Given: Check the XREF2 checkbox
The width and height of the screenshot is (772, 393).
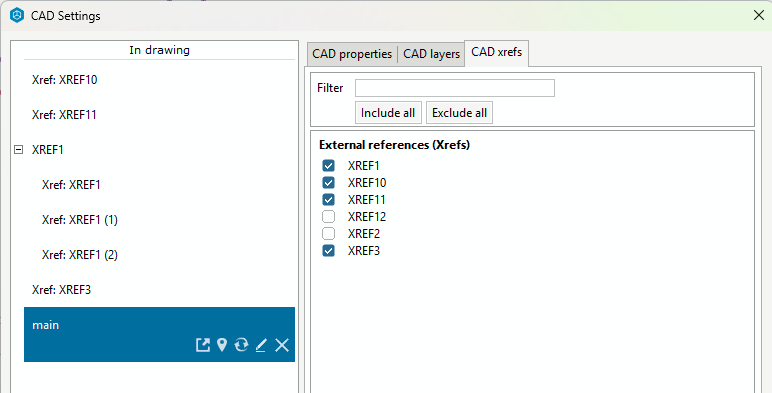Looking at the screenshot, I should click(x=328, y=233).
